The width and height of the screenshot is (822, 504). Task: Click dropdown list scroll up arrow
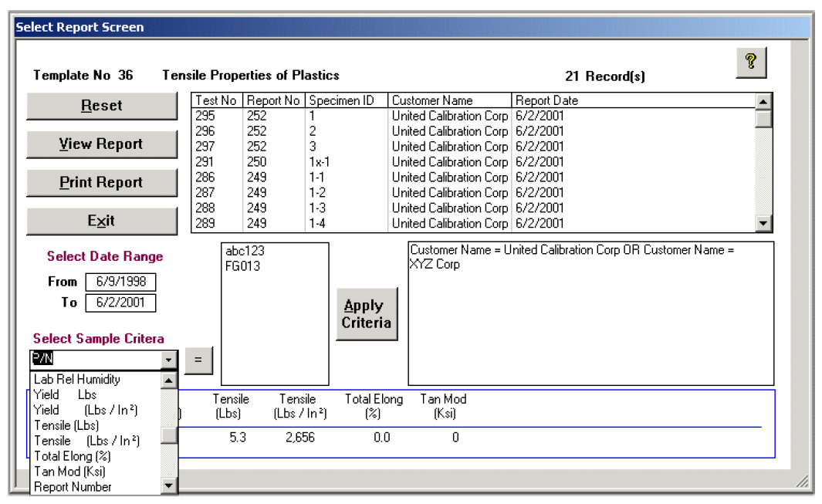coord(169,381)
